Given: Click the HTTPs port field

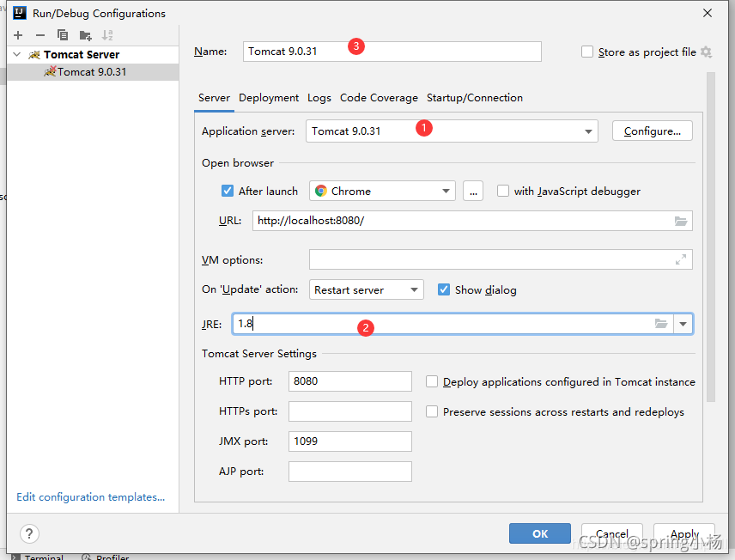Looking at the screenshot, I should (350, 411).
